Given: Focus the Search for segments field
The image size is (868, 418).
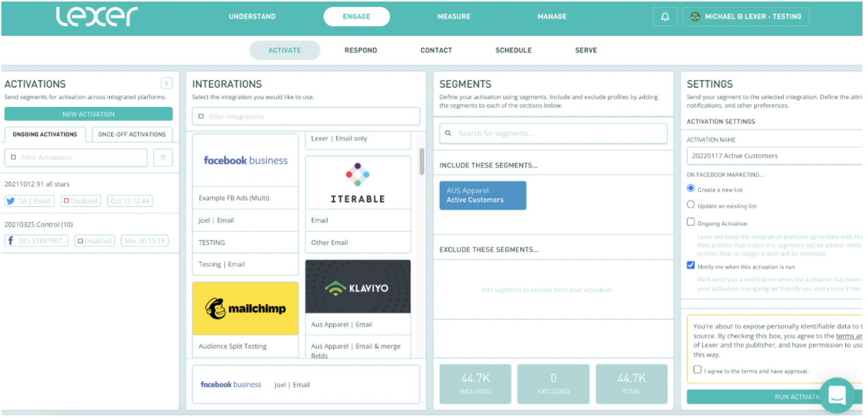Looking at the screenshot, I should (x=553, y=133).
